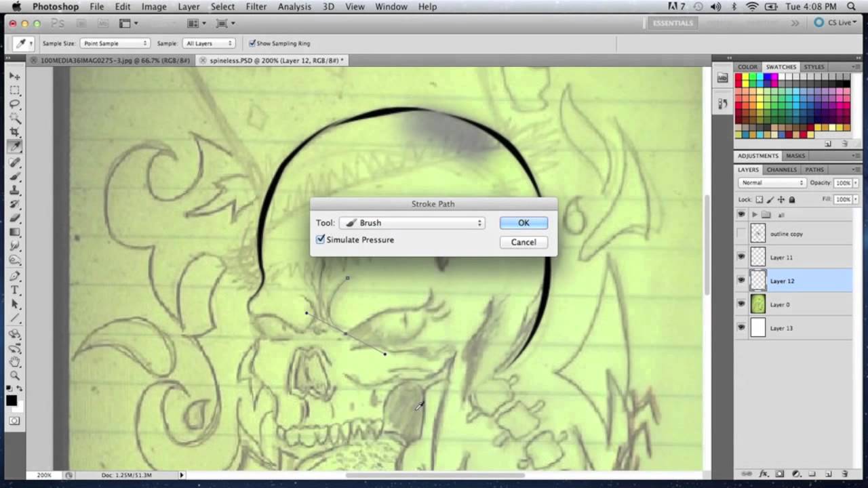Select the Quick Selection tool
Viewport: 868px width, 488px height.
pyautogui.click(x=14, y=118)
